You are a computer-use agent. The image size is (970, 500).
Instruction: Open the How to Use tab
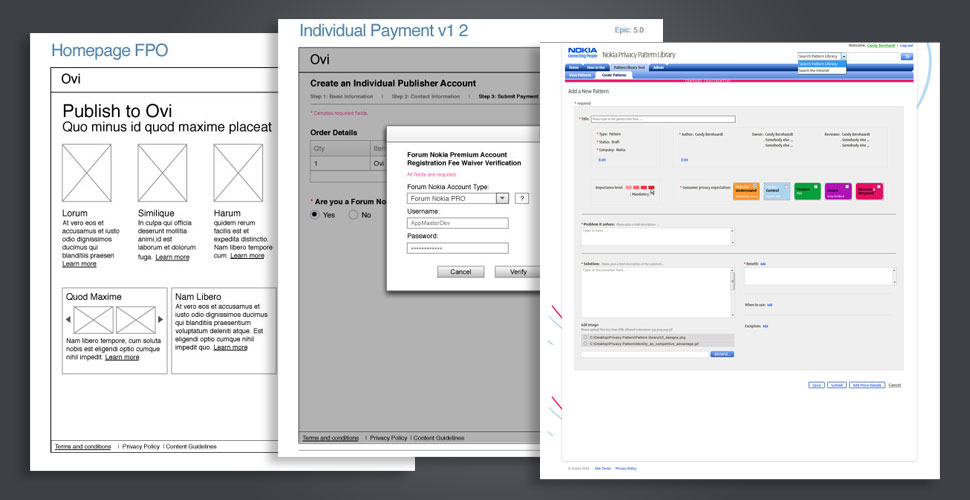click(596, 67)
